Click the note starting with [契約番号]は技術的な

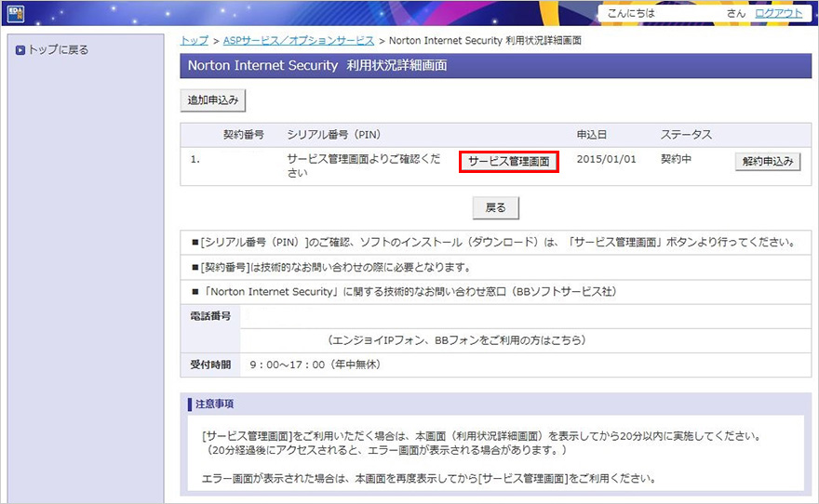[x=331, y=268]
